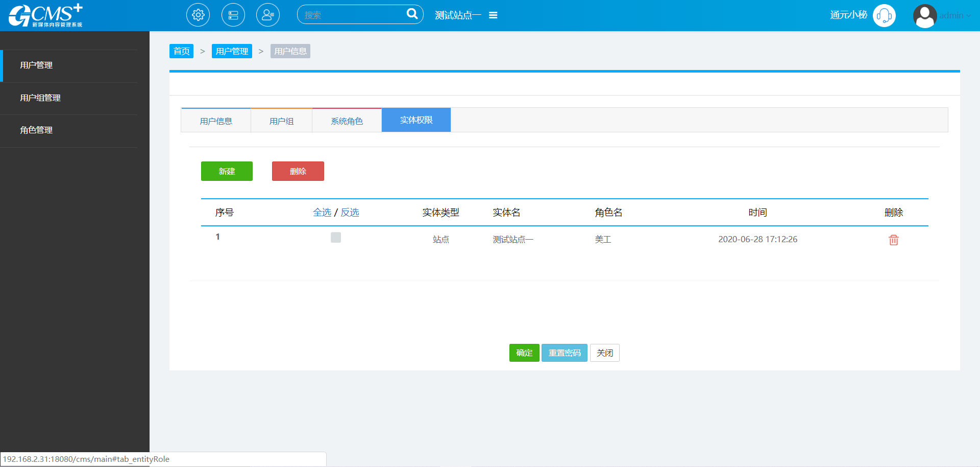Screen dimensions: 980x467
Task: Click 反选 to invert selection
Action: (350, 213)
